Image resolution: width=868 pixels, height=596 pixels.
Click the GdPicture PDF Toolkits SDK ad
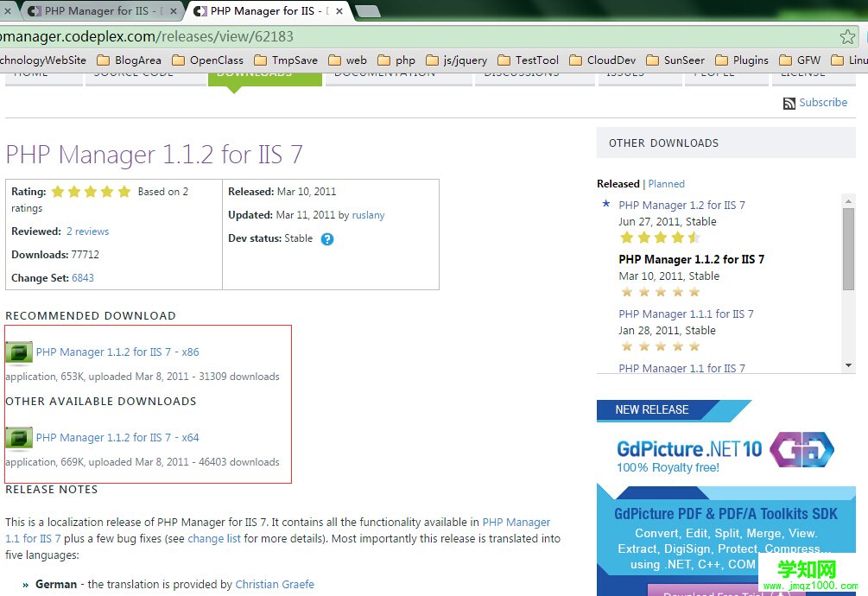point(725,540)
